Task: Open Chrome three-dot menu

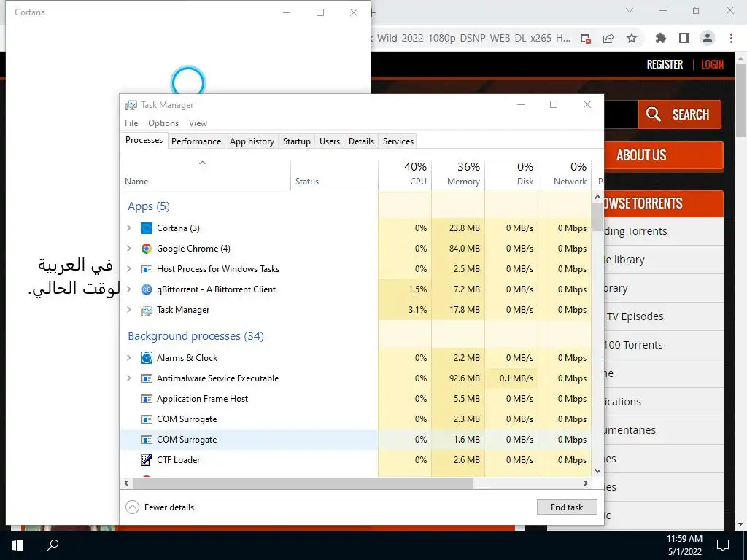Action: 731,38
